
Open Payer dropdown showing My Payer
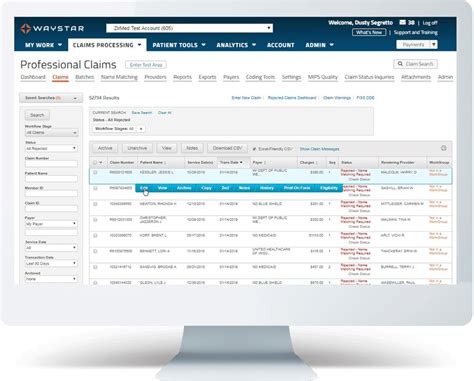[x=51, y=224]
